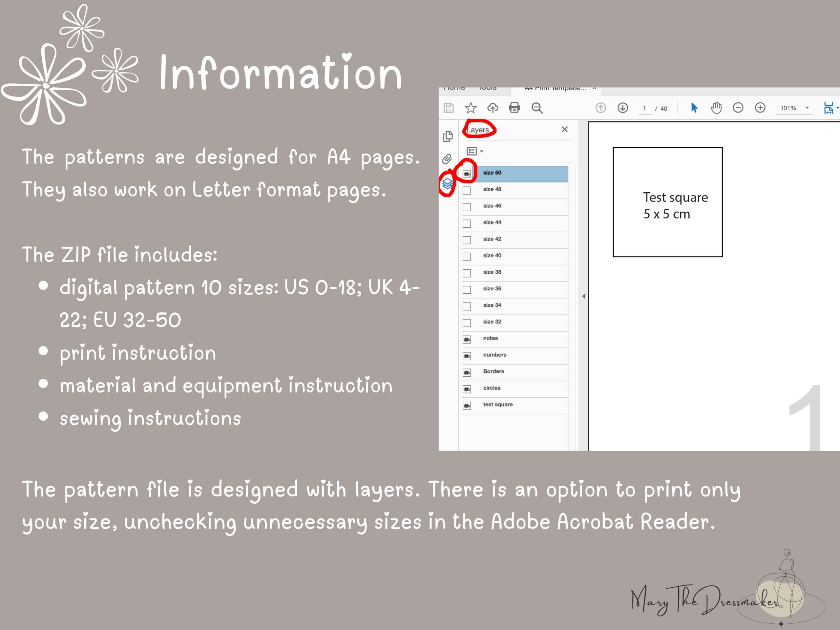
Task: Hide the test square layer
Action: click(x=467, y=406)
